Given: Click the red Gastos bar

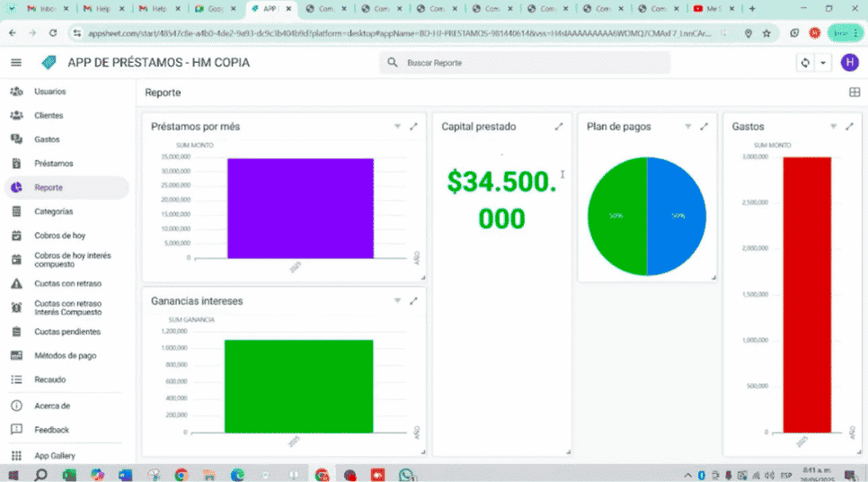Looking at the screenshot, I should (807, 295).
